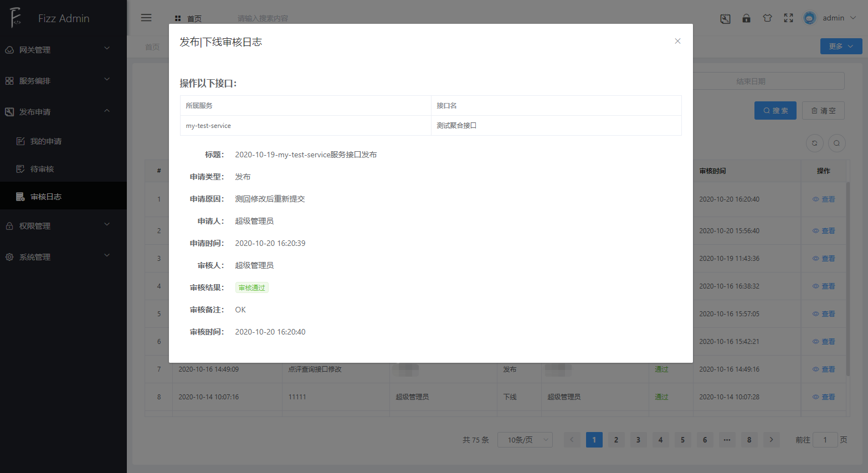The image size is (868, 473).
Task: Expand the 权限管理 sidebar menu
Action: pos(63,226)
